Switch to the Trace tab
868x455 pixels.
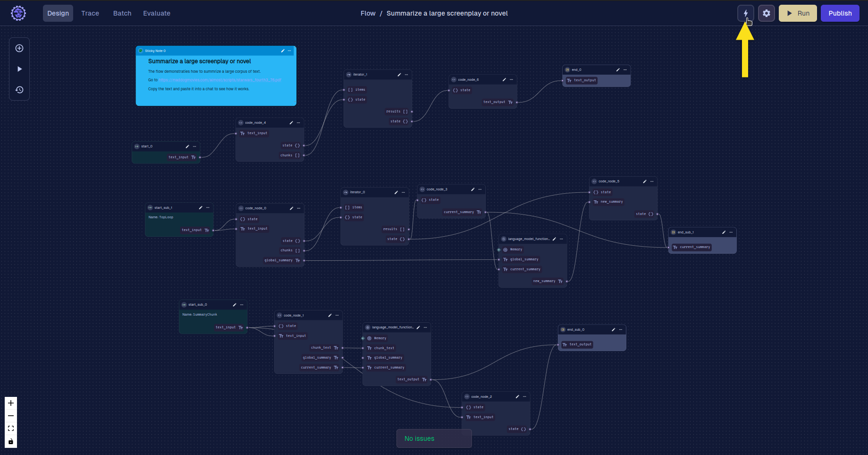click(90, 13)
